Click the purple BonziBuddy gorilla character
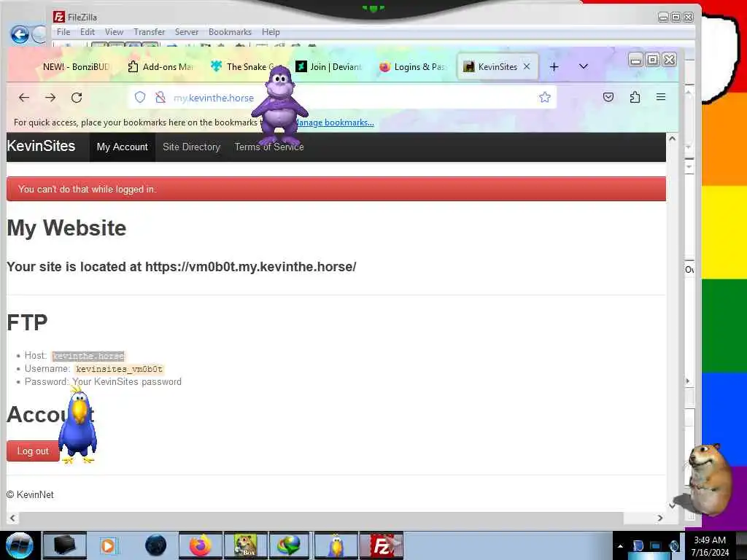 point(279,106)
